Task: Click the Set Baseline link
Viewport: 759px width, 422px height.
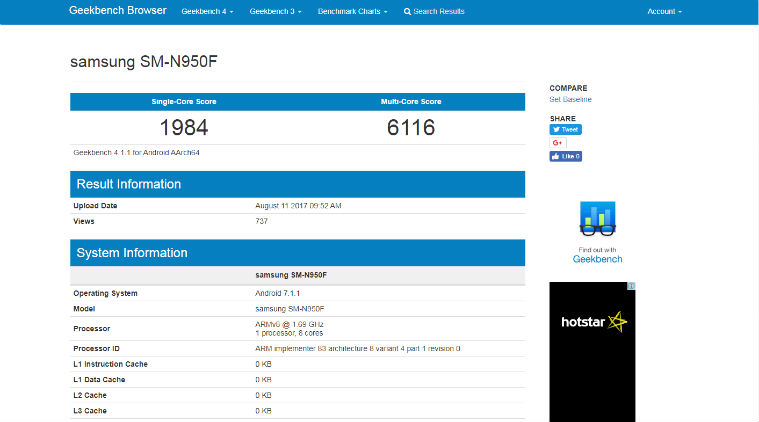Action: (x=570, y=99)
